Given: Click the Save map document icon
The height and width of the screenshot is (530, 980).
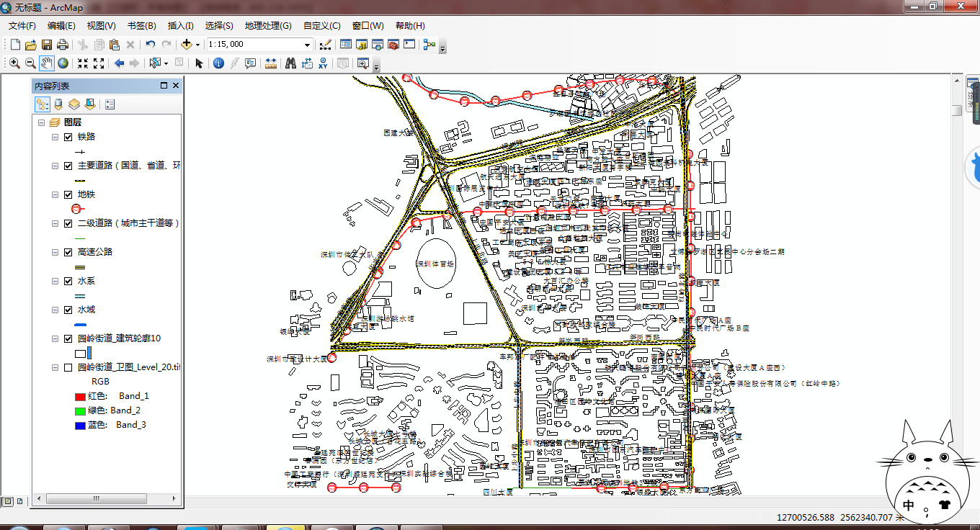Looking at the screenshot, I should pyautogui.click(x=46, y=45).
